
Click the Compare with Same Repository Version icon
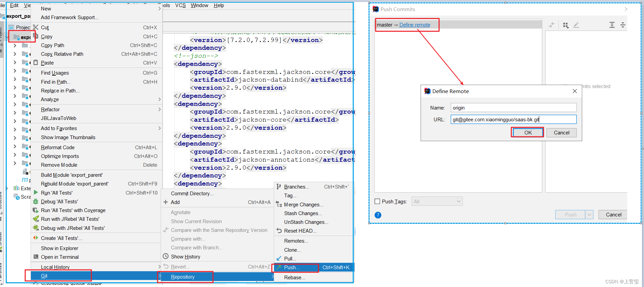pos(166,230)
